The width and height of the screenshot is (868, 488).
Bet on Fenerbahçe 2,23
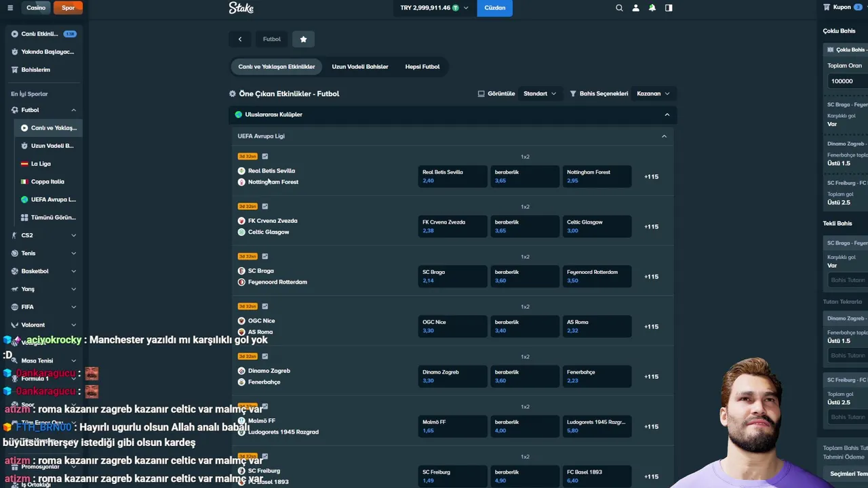tap(597, 377)
